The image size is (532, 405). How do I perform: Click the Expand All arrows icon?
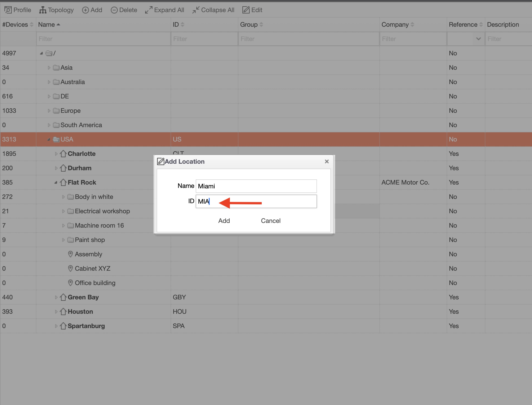pyautogui.click(x=149, y=10)
